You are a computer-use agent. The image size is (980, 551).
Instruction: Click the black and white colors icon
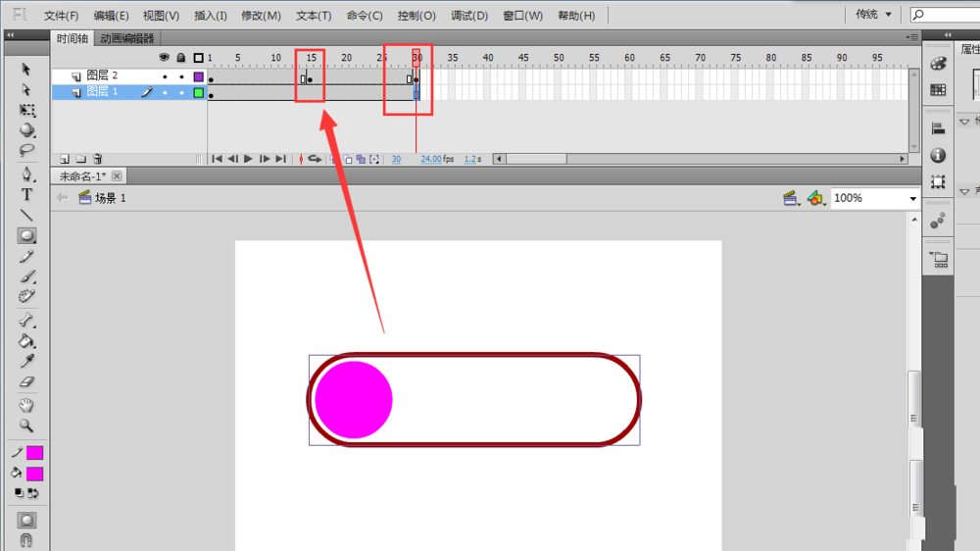[19, 493]
